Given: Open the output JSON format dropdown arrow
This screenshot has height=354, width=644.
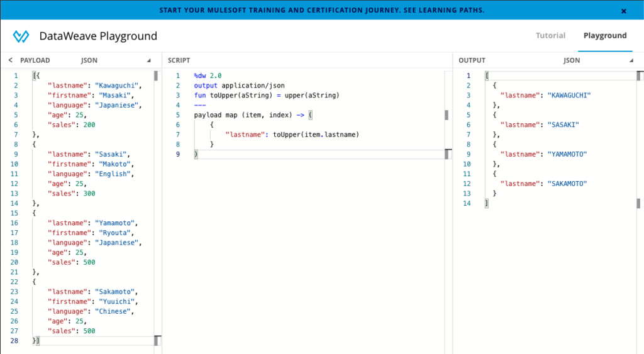Looking at the screenshot, I should [x=631, y=61].
